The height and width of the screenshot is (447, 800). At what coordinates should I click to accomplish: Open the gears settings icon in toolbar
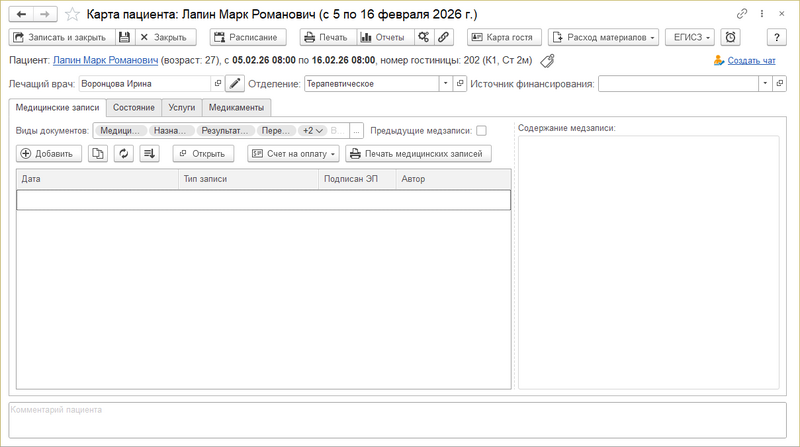click(423, 37)
